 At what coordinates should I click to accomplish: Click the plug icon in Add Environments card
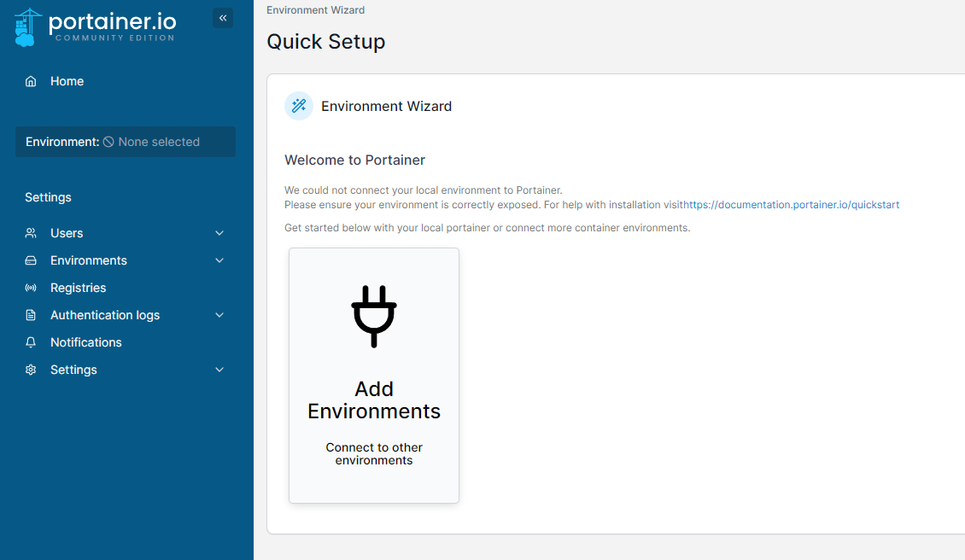pyautogui.click(x=374, y=317)
